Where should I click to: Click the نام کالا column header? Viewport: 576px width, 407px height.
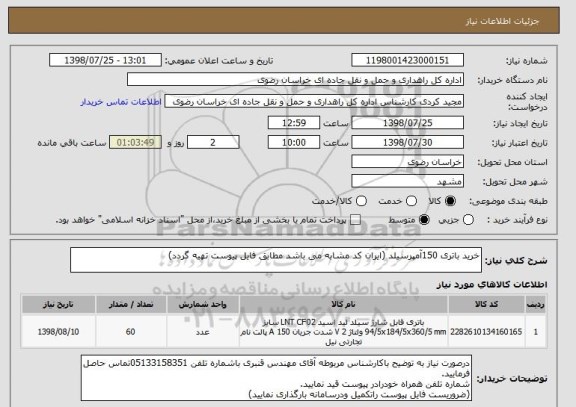pyautogui.click(x=343, y=305)
